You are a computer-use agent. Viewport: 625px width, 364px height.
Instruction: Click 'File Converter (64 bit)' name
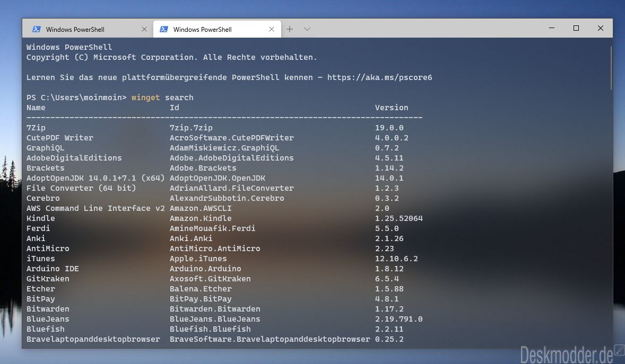(81, 188)
